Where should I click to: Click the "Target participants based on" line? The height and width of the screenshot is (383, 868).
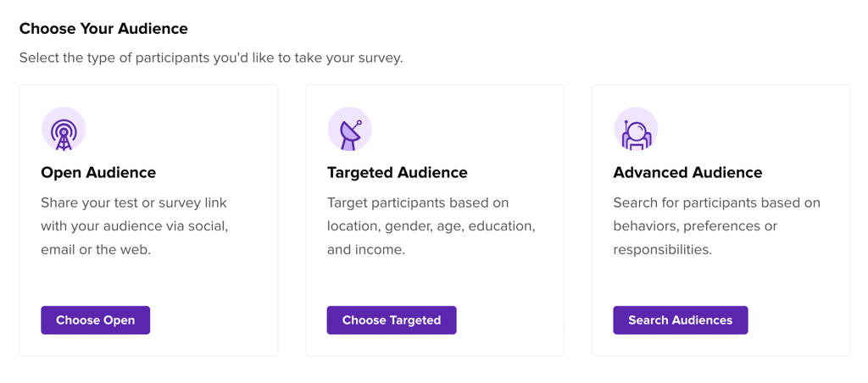tap(418, 203)
